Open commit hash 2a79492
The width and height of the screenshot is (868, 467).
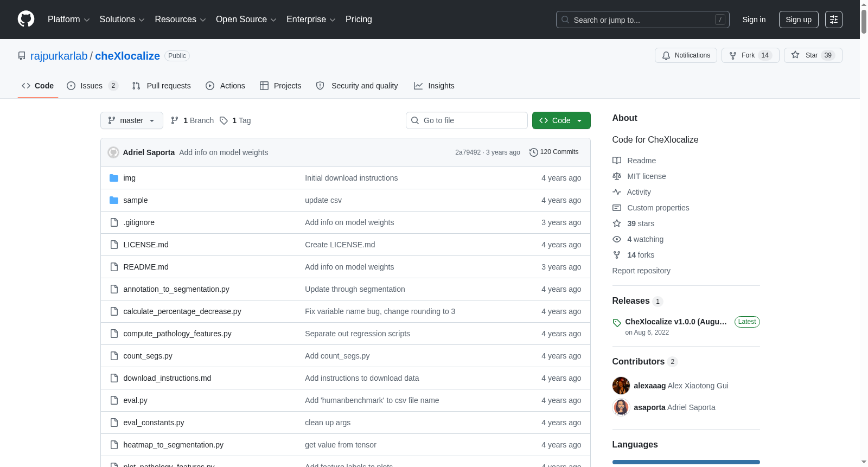point(468,152)
